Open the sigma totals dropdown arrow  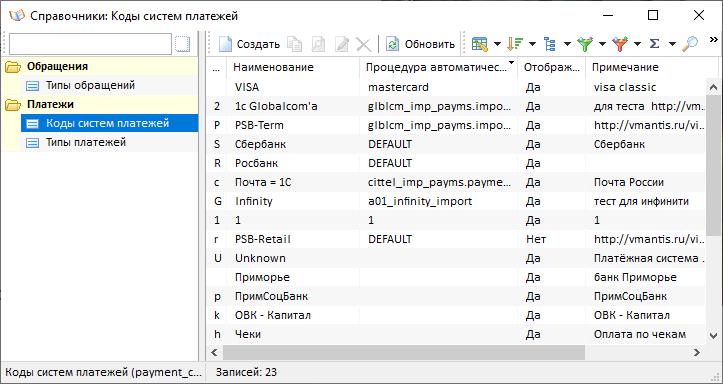[x=672, y=44]
